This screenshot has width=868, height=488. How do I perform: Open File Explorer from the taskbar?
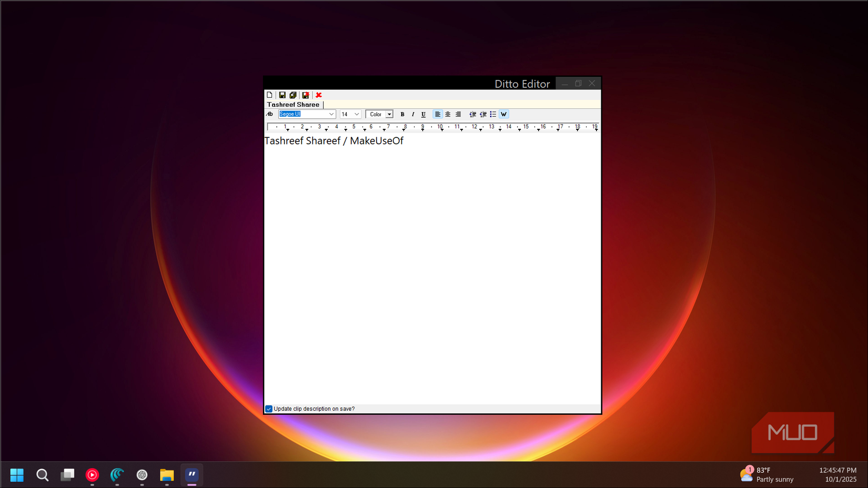point(167,475)
